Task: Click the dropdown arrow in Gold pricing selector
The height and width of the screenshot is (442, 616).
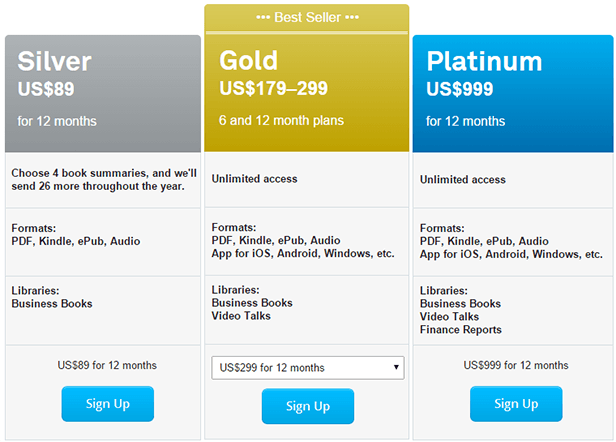Action: click(x=396, y=367)
